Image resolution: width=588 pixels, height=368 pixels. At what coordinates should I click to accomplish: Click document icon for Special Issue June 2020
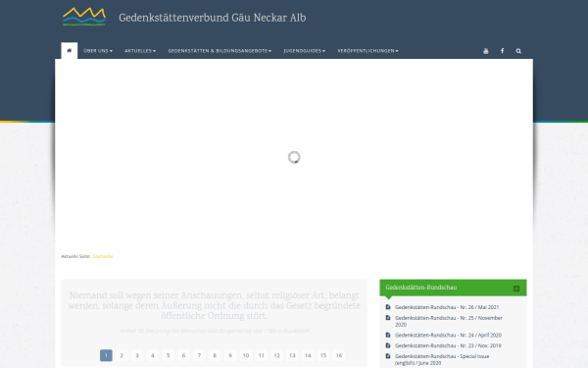[x=388, y=356]
